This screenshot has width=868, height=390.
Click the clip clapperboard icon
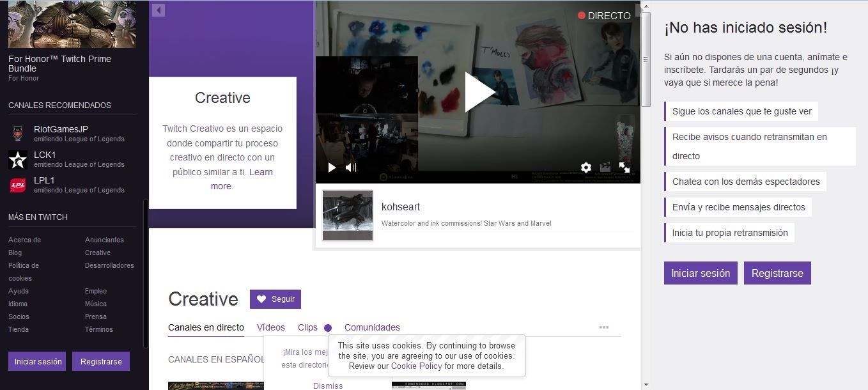[x=605, y=168]
